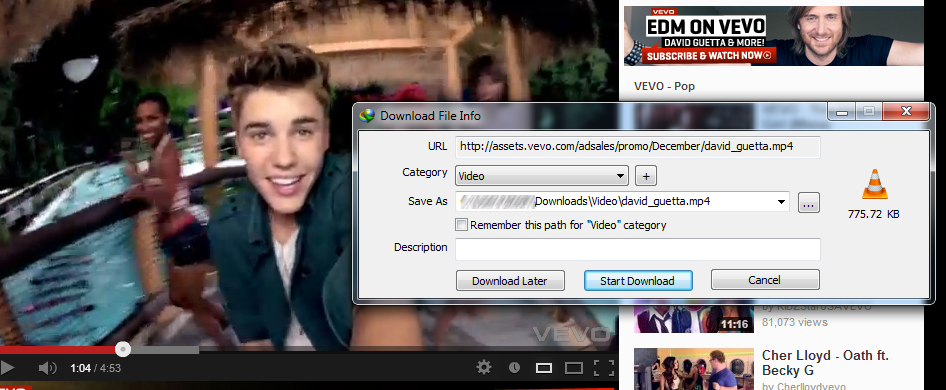This screenshot has width=946, height=390.
Task: Open Cher Lloyd - Oath ft. Becky G video
Action: pos(825,362)
